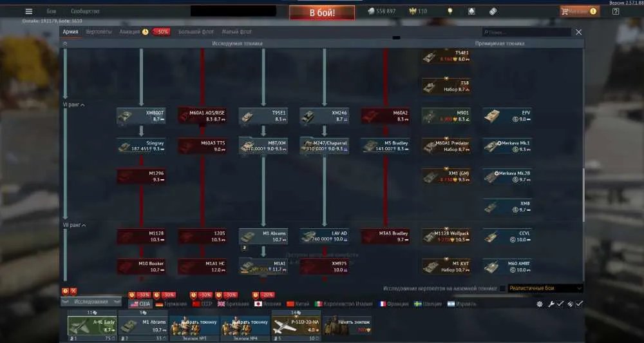Select the M3 Bradley vehicle card
This screenshot has height=343, width=644.
386,146
